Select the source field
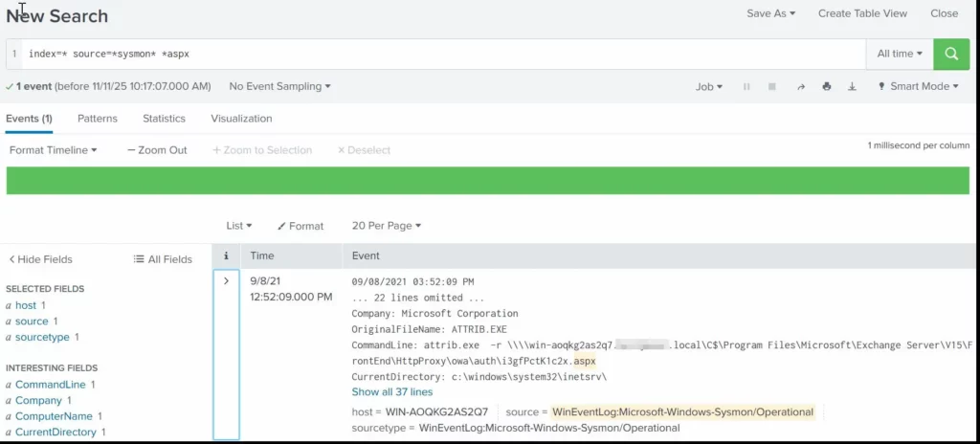 (32, 322)
